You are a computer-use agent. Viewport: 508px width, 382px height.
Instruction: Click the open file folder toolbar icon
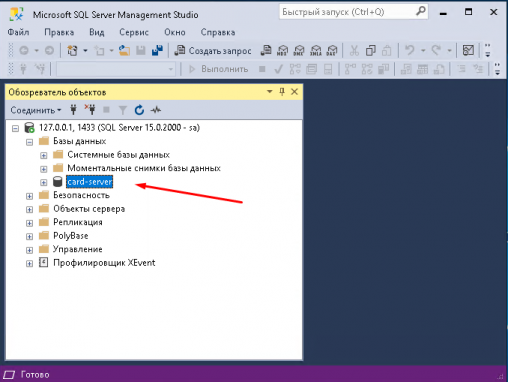pyautogui.click(x=124, y=51)
